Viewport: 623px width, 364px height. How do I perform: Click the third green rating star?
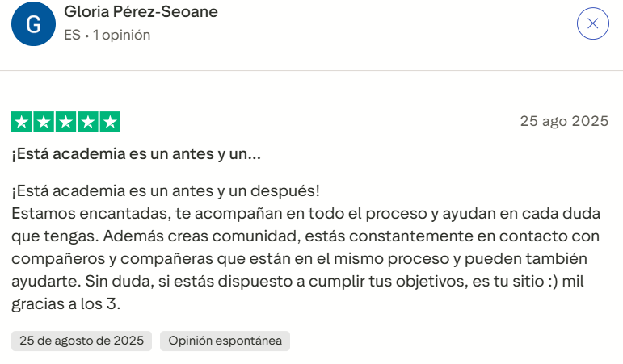pos(65,122)
